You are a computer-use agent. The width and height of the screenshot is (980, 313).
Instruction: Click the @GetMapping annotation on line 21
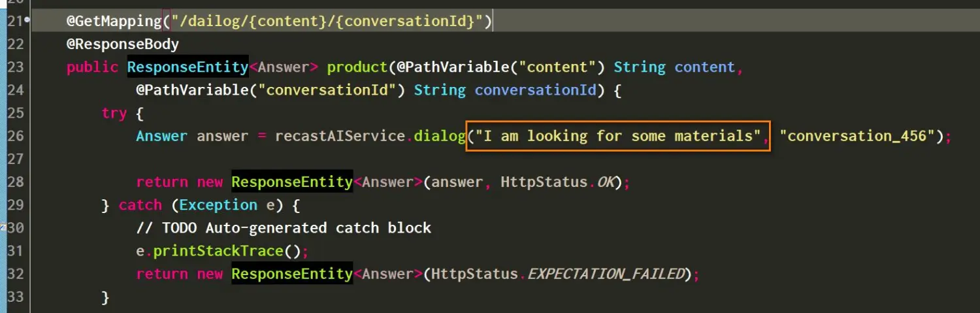click(114, 22)
